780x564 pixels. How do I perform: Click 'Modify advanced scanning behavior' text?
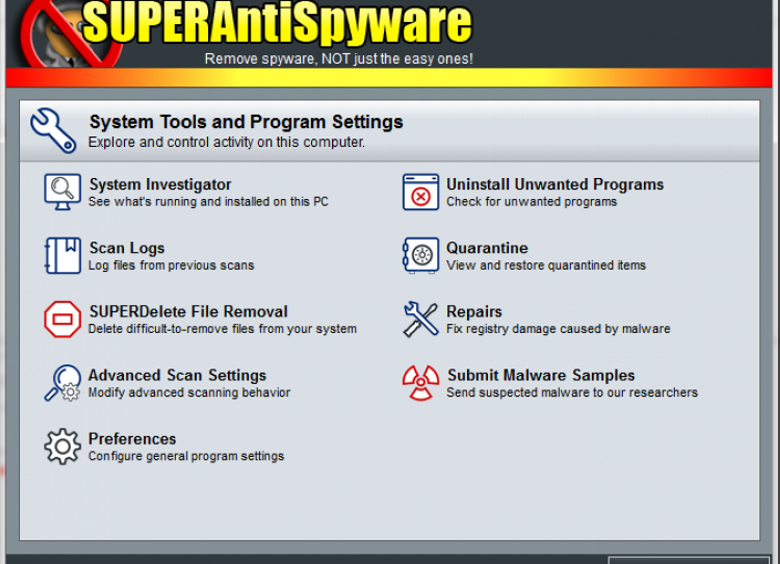point(189,393)
